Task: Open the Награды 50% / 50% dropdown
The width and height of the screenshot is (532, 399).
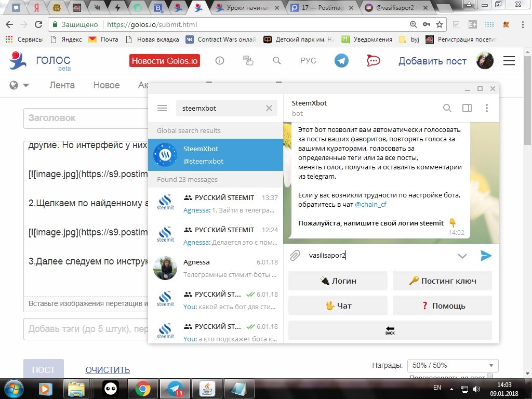Action: tap(453, 366)
